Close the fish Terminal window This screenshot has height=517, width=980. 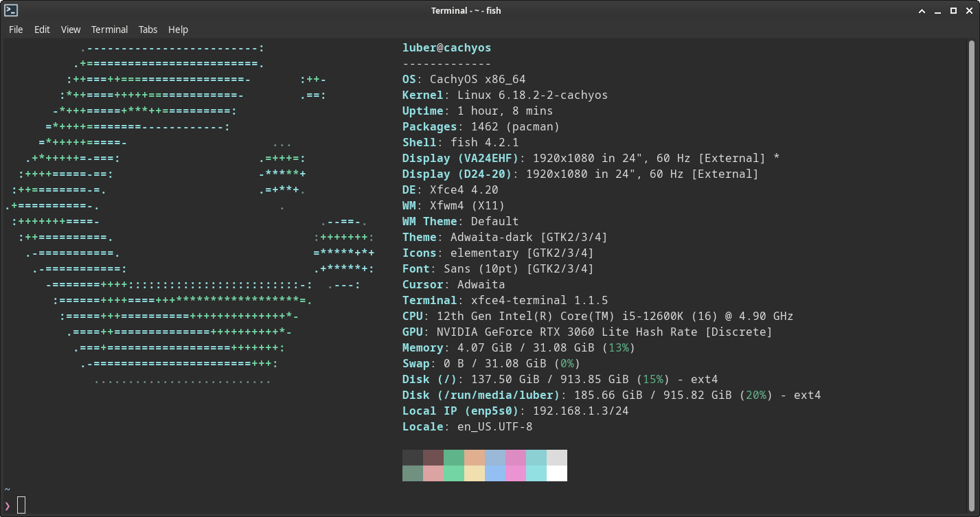pos(968,11)
